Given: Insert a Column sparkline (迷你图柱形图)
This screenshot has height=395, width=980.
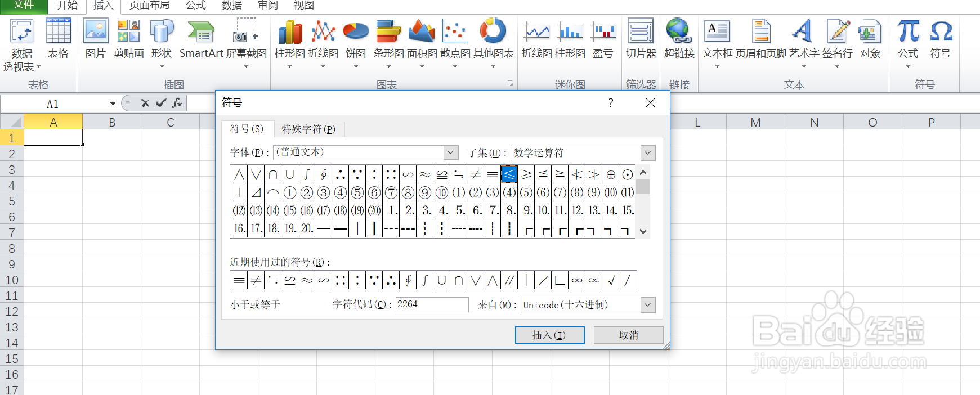Looking at the screenshot, I should point(570,38).
